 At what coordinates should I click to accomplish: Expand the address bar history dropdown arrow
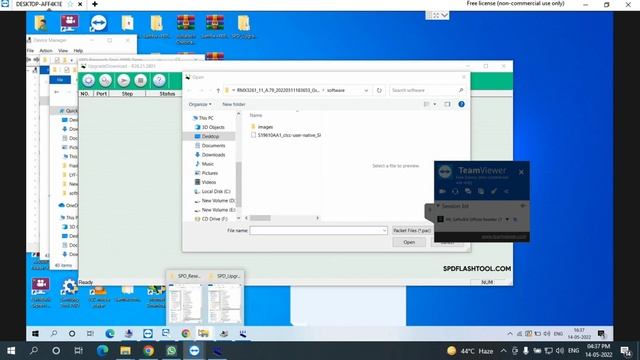coord(366,90)
